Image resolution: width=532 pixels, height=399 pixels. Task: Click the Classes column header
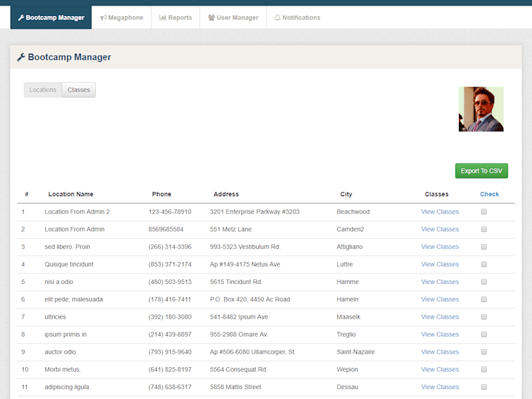click(436, 194)
